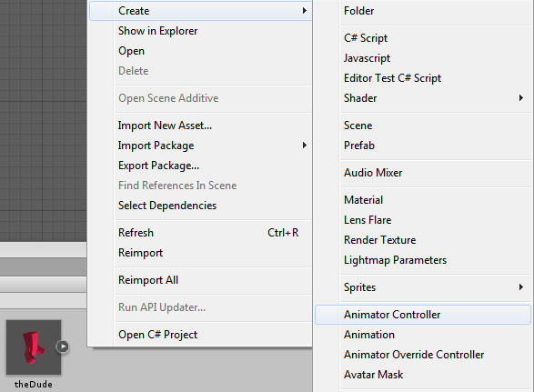Create a new Audio Mixer
This screenshot has height=392, width=534.
[373, 173]
